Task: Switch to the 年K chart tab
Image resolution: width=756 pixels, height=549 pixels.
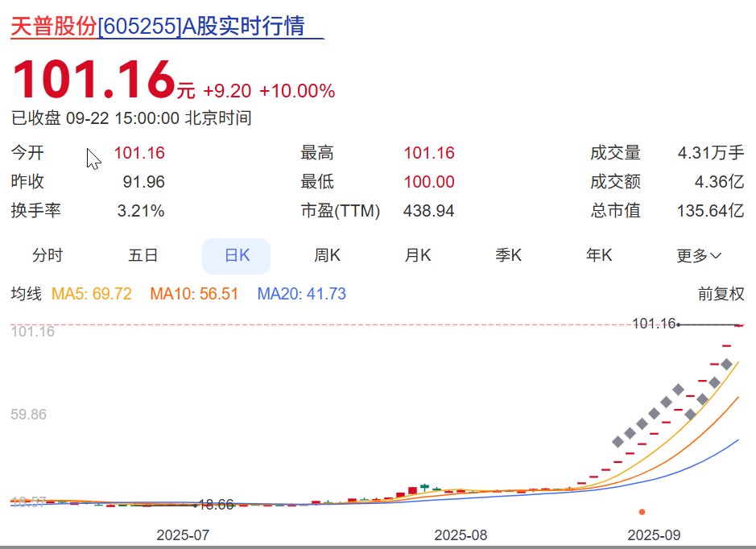Action: point(599,255)
